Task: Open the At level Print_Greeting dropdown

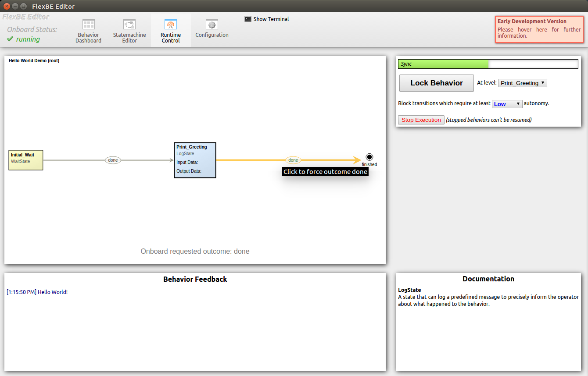Action: pos(523,83)
